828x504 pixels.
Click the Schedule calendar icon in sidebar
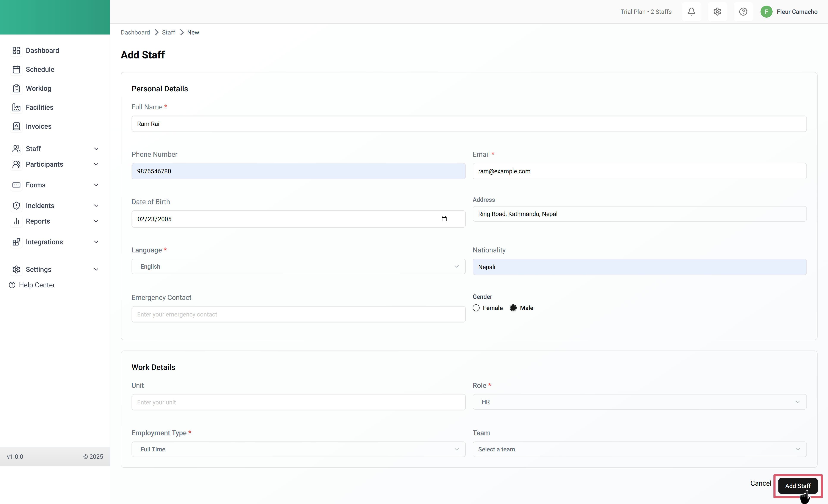point(16,70)
